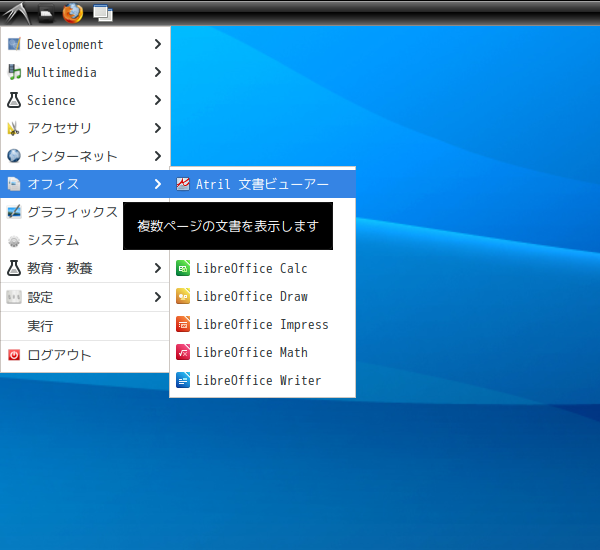Open the file manager panel icon
Screen dimensions: 600x550
point(46,14)
